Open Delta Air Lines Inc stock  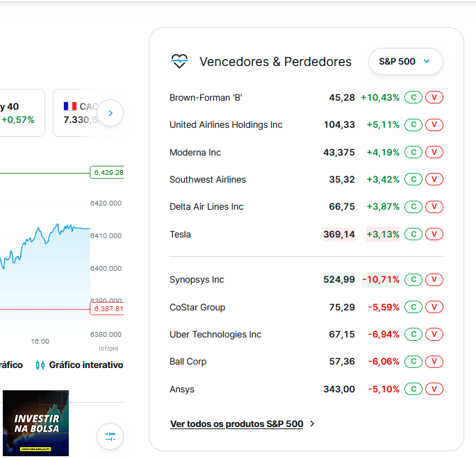click(x=206, y=207)
